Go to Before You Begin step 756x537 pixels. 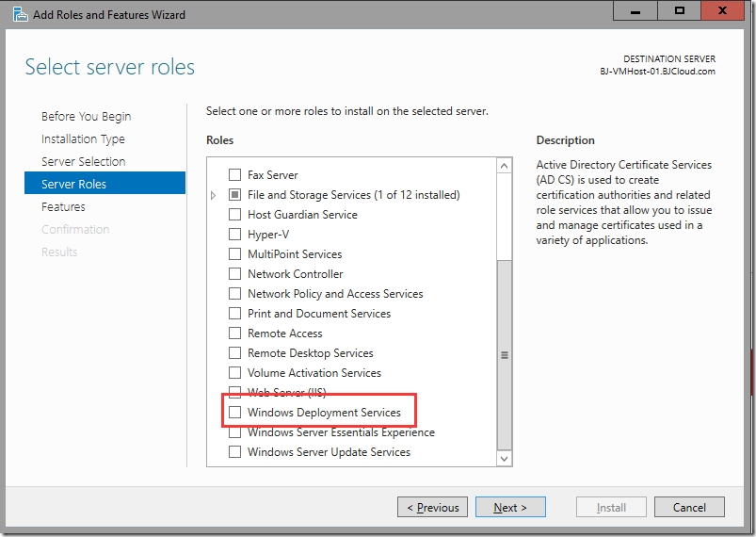tap(87, 116)
